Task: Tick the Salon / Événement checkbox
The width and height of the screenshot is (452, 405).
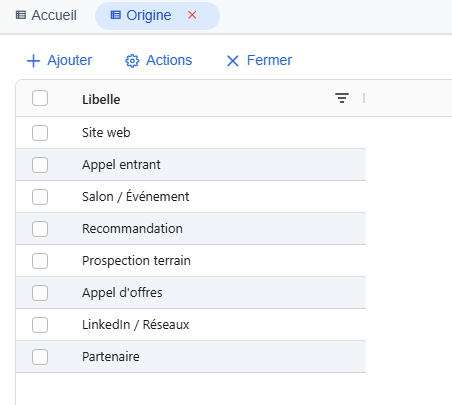Action: point(40,197)
